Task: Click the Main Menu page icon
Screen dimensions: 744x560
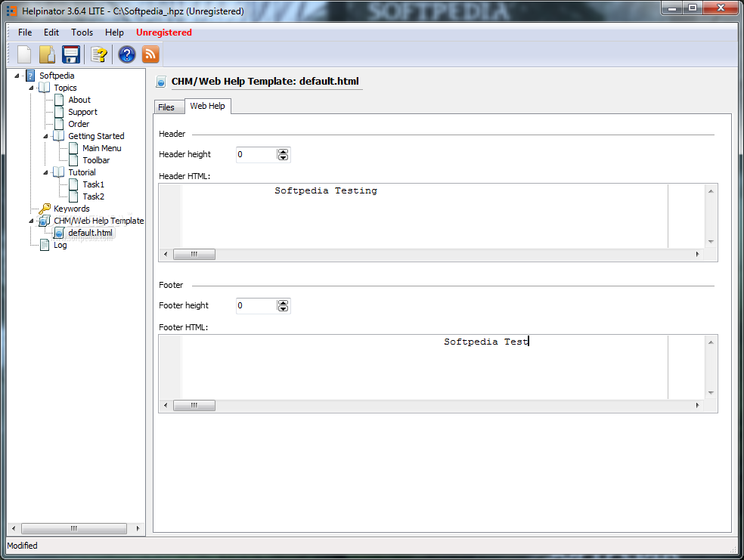Action: coord(73,148)
